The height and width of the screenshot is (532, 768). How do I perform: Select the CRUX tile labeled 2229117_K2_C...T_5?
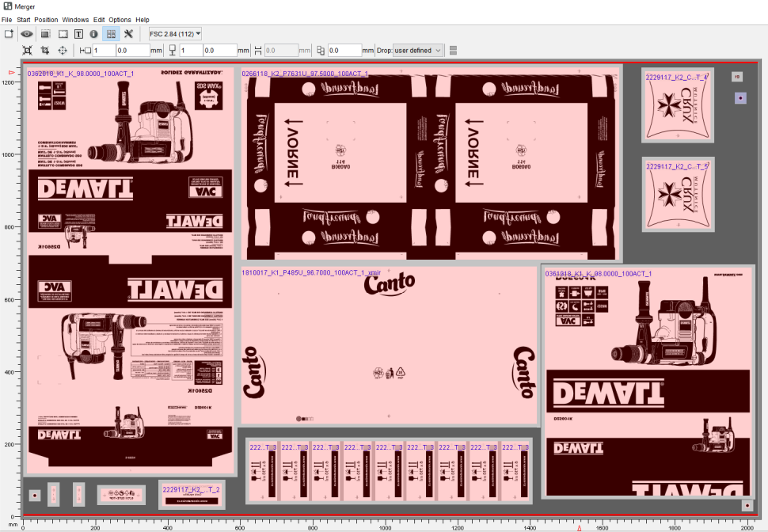click(x=678, y=195)
